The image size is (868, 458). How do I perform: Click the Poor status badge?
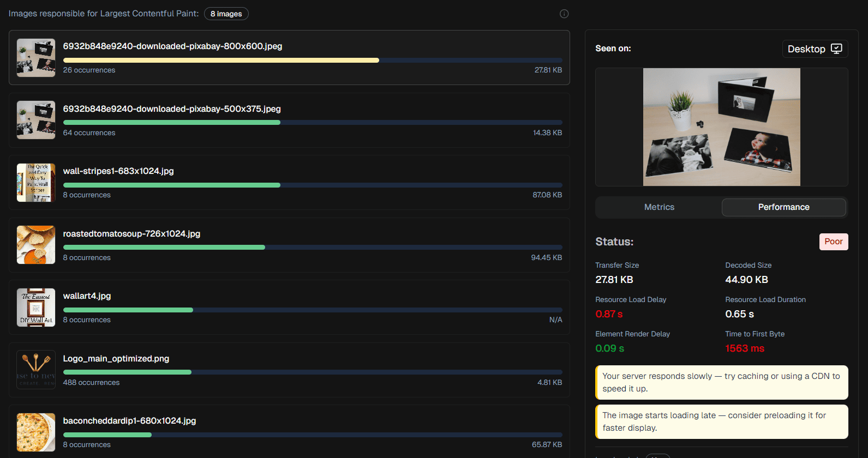point(833,242)
